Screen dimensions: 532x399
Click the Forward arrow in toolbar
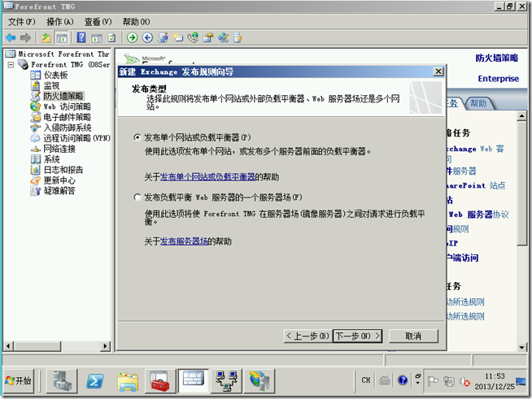(25, 37)
